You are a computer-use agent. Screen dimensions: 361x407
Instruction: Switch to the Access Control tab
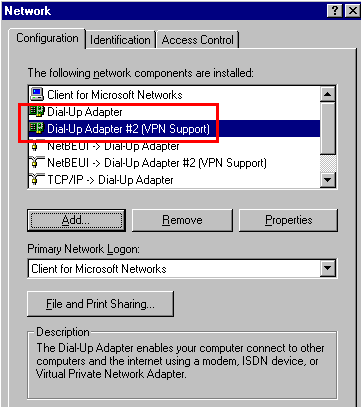point(198,40)
